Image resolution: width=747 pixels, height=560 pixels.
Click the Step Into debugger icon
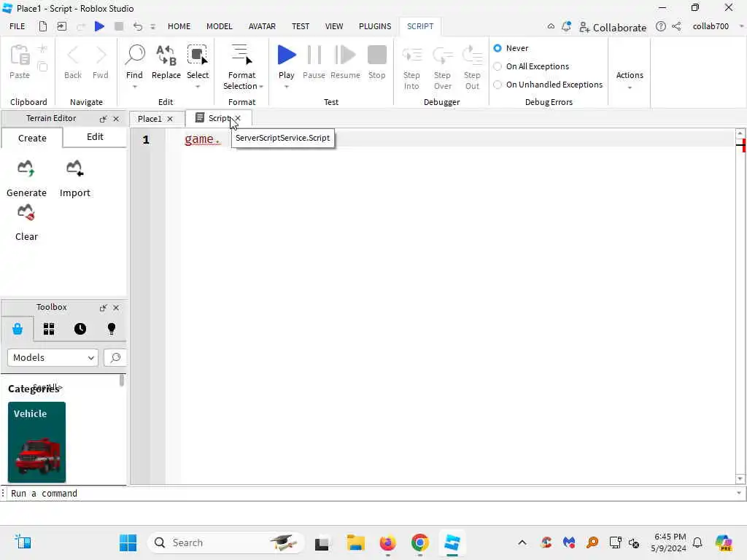point(411,55)
